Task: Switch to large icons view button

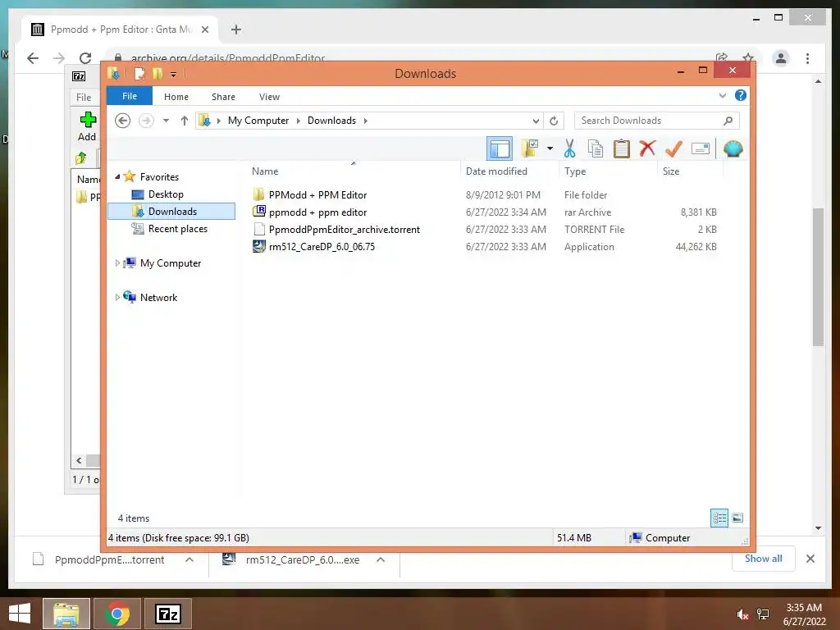Action: pyautogui.click(x=737, y=518)
